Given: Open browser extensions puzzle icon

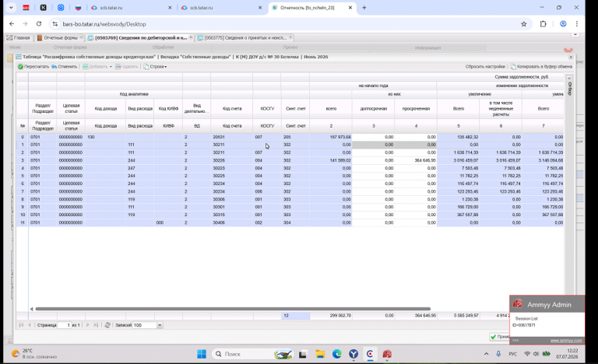Looking at the screenshot, I should click(x=543, y=24).
